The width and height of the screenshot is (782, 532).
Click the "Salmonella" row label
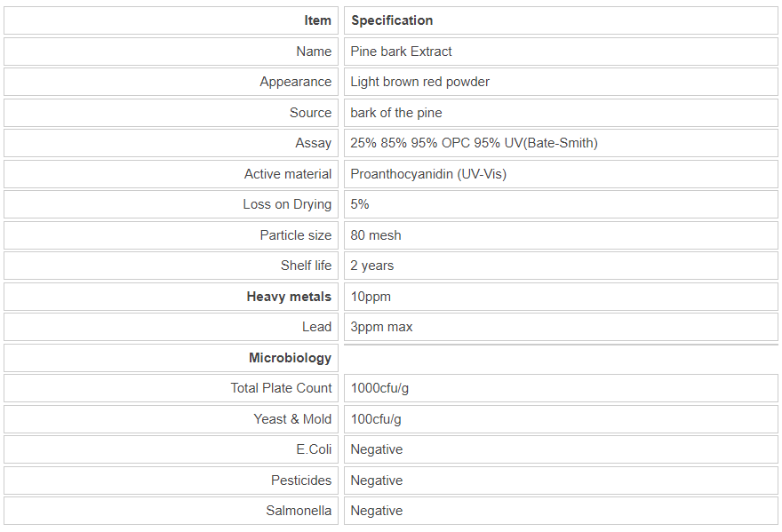[x=299, y=511]
